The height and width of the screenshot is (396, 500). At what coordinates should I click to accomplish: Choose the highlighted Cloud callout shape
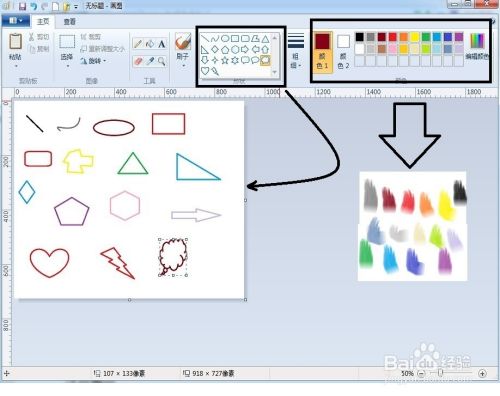(265, 60)
